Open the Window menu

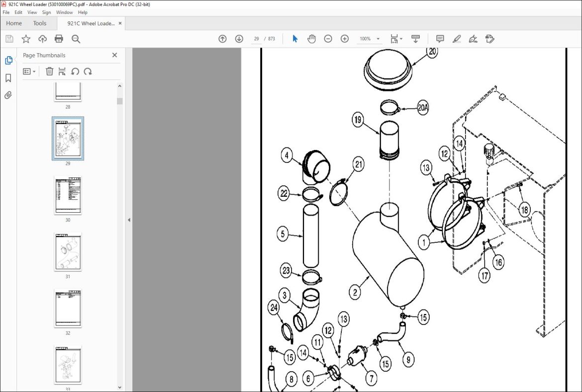64,12
